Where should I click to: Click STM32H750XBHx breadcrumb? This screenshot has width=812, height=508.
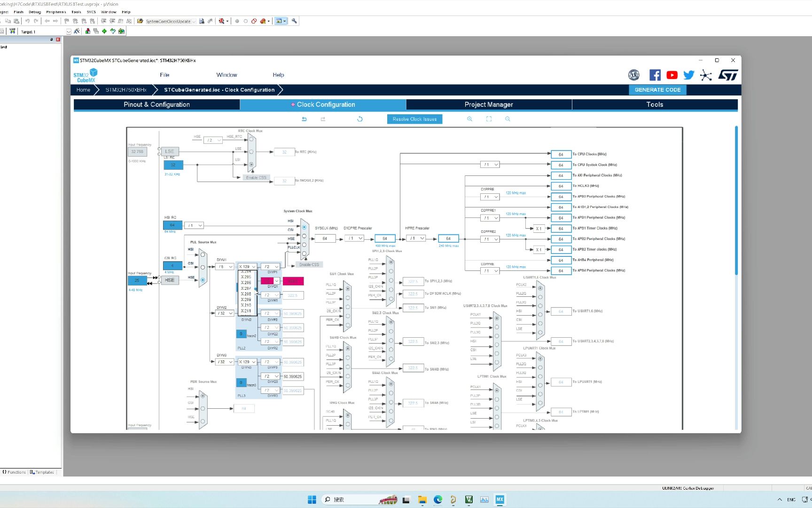[126, 90]
